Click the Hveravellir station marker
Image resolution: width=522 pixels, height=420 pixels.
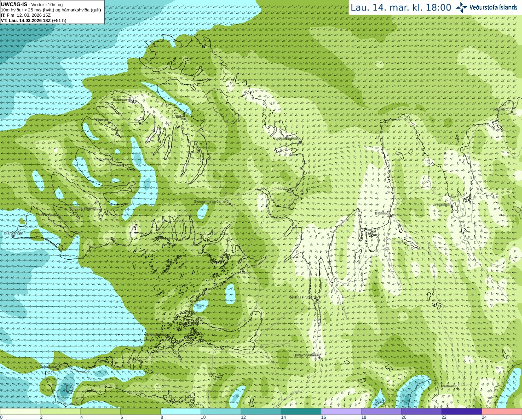point(458,389)
